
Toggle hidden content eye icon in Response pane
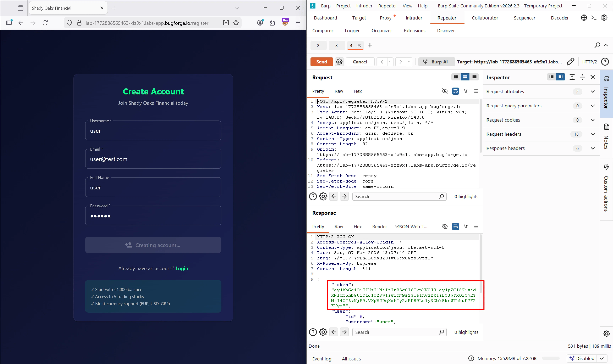445,227
